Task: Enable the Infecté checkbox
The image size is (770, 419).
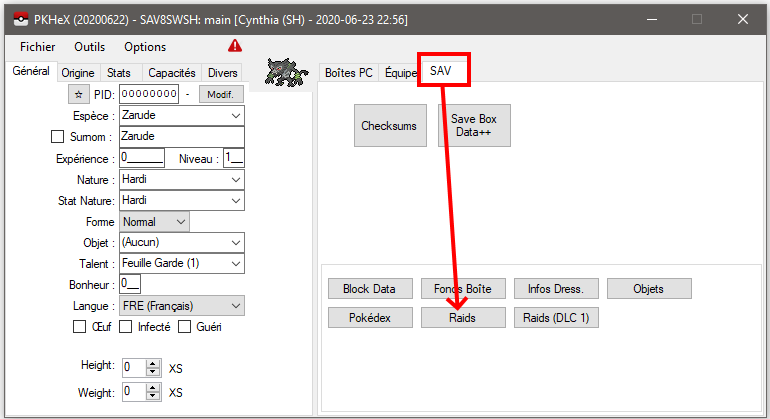Action: [126, 327]
